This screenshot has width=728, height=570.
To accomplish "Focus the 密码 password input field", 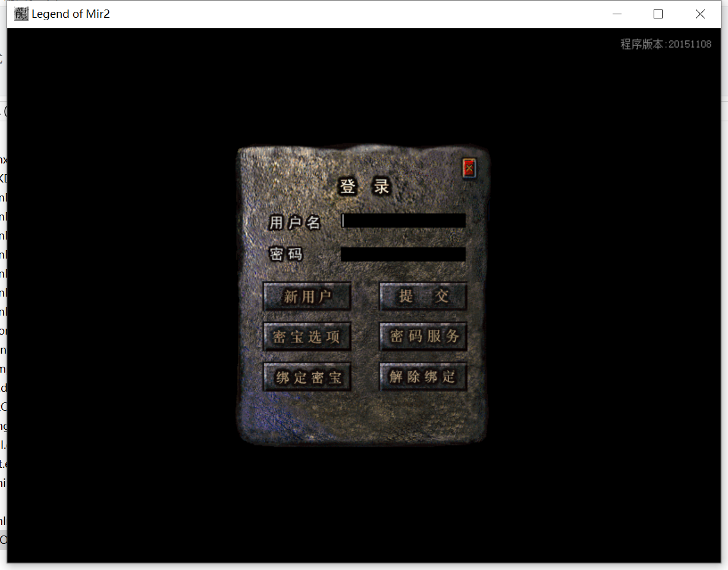I will (x=403, y=254).
